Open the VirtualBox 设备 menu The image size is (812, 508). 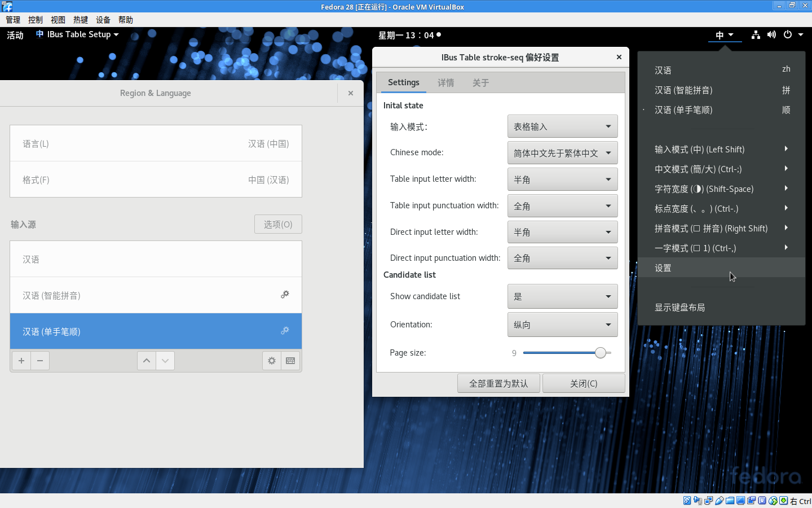click(103, 20)
